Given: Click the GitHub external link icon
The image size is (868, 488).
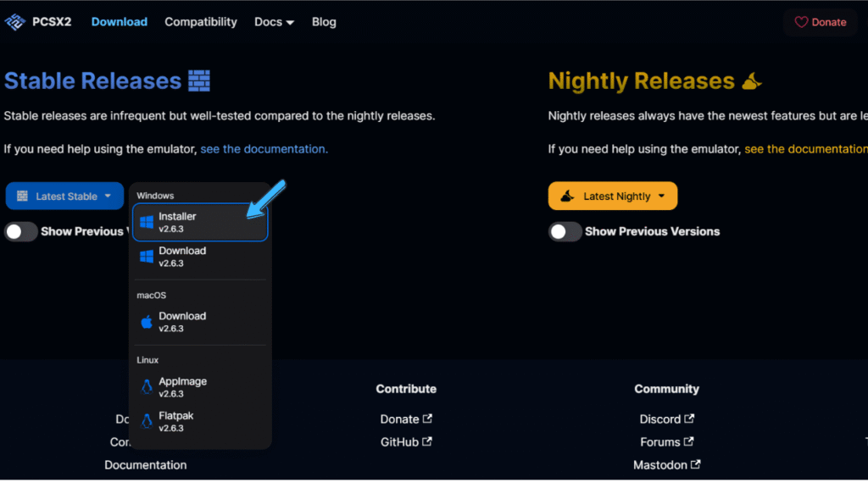Looking at the screenshot, I should pyautogui.click(x=429, y=441).
